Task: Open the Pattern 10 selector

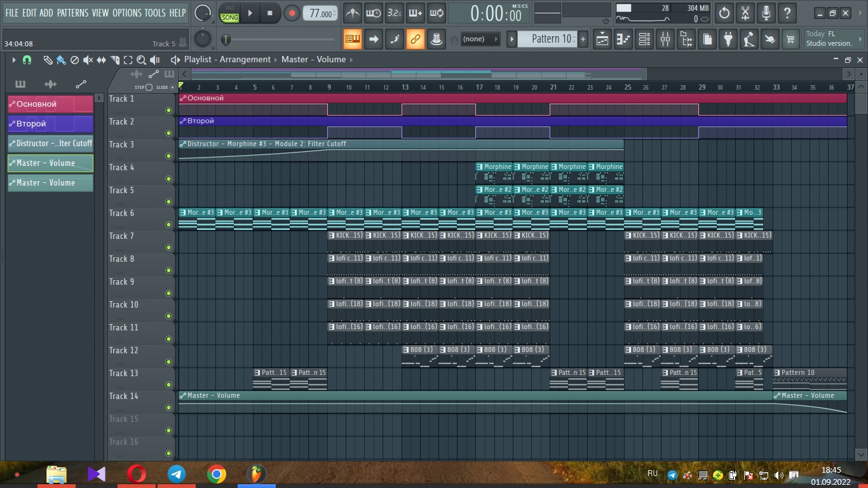Action: pyautogui.click(x=546, y=39)
